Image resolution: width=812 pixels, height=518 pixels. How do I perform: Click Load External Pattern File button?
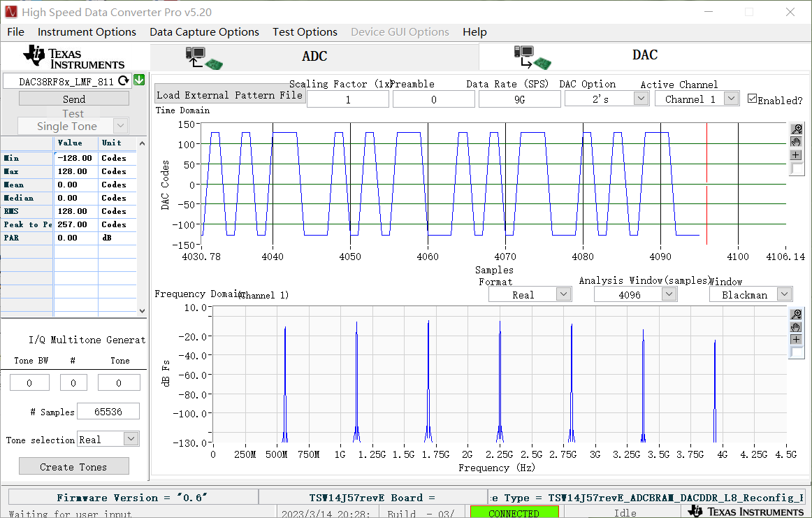coord(229,94)
